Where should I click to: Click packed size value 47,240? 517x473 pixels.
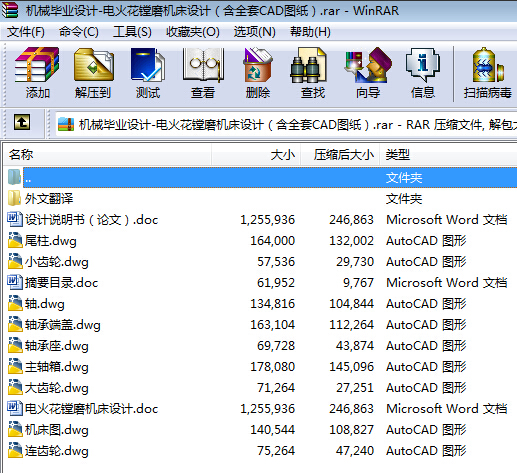(355, 451)
